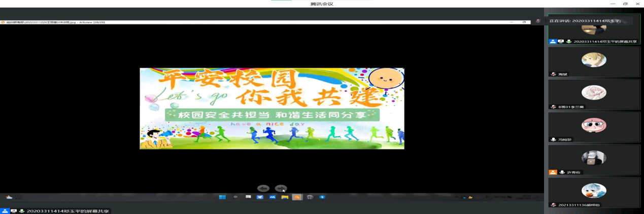Click the next image arrow in viewer
This screenshot has width=644, height=214.
pyautogui.click(x=281, y=189)
